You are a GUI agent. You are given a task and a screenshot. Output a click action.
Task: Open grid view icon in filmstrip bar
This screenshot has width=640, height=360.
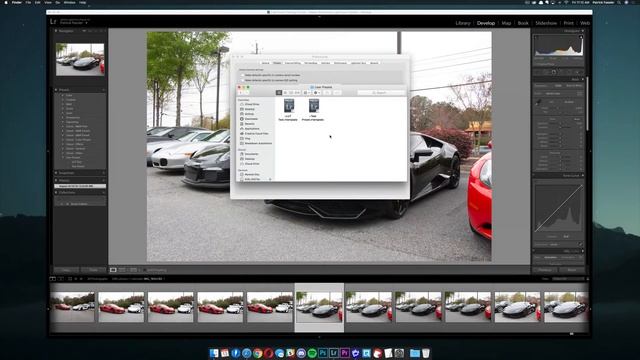click(70, 279)
